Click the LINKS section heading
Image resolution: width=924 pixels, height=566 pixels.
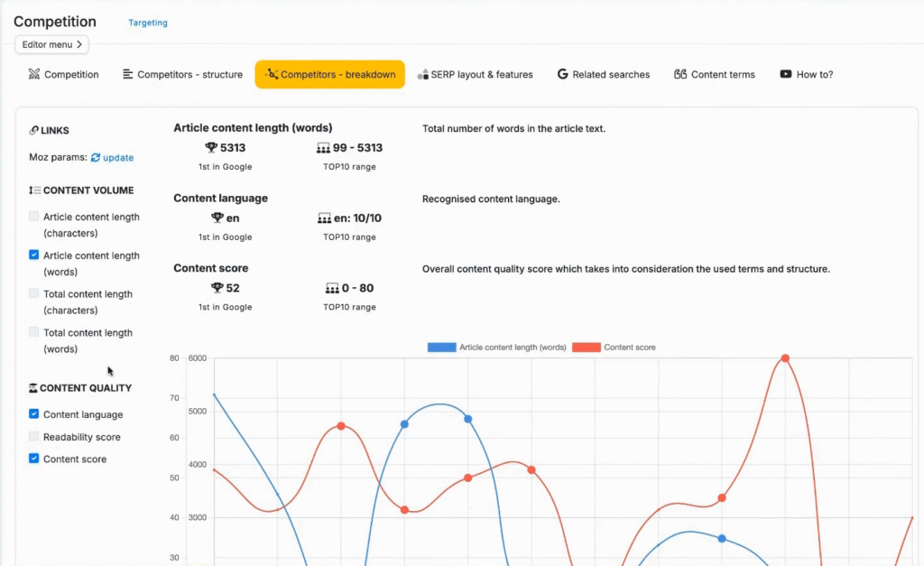coord(50,130)
